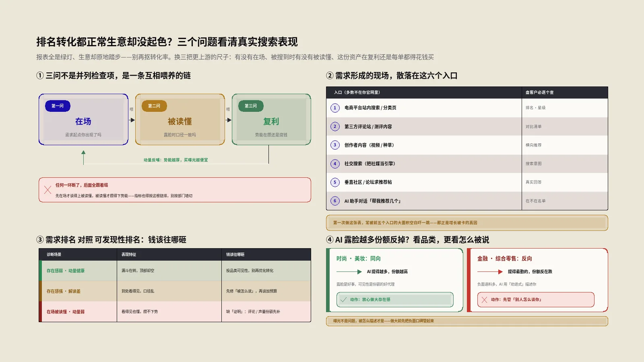
Task: Click the red X in 先管「别人怎么谈你」 box
Action: click(x=484, y=300)
